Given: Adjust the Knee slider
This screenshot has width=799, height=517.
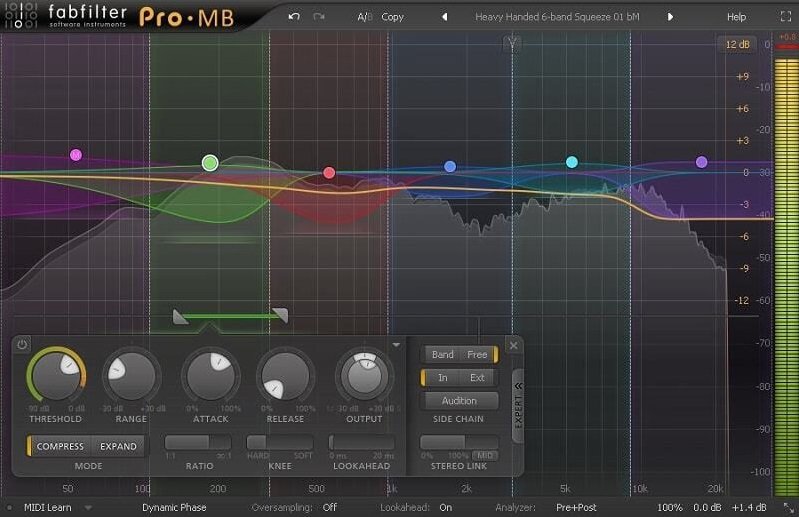Looking at the screenshot, I should tap(280, 443).
